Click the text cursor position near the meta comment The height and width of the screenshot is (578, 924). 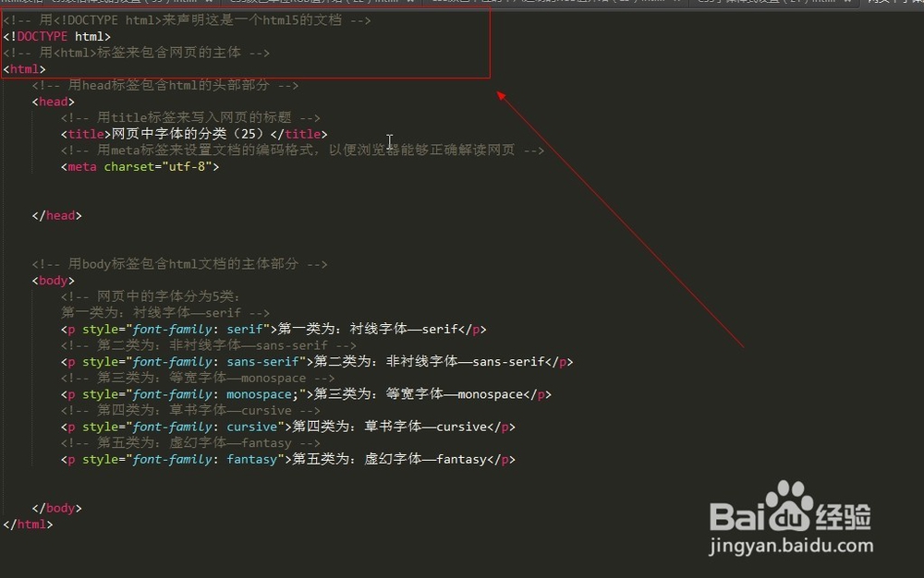coord(389,142)
